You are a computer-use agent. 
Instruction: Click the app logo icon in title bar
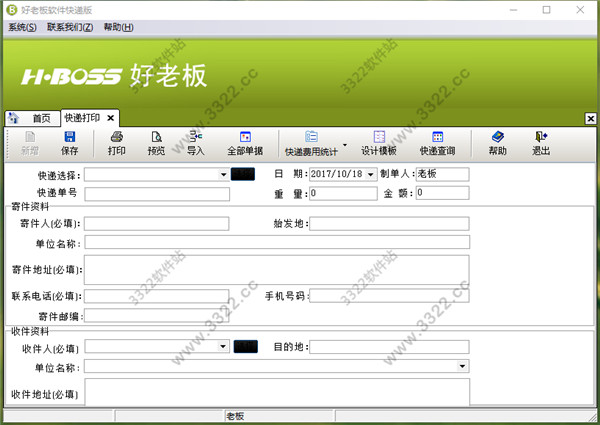pyautogui.click(x=12, y=10)
